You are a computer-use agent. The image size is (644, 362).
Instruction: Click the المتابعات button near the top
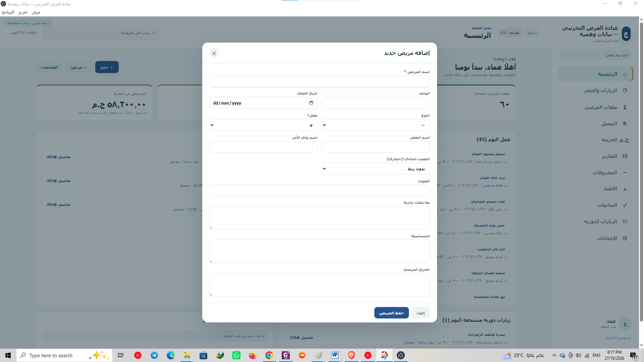pyautogui.click(x=49, y=67)
